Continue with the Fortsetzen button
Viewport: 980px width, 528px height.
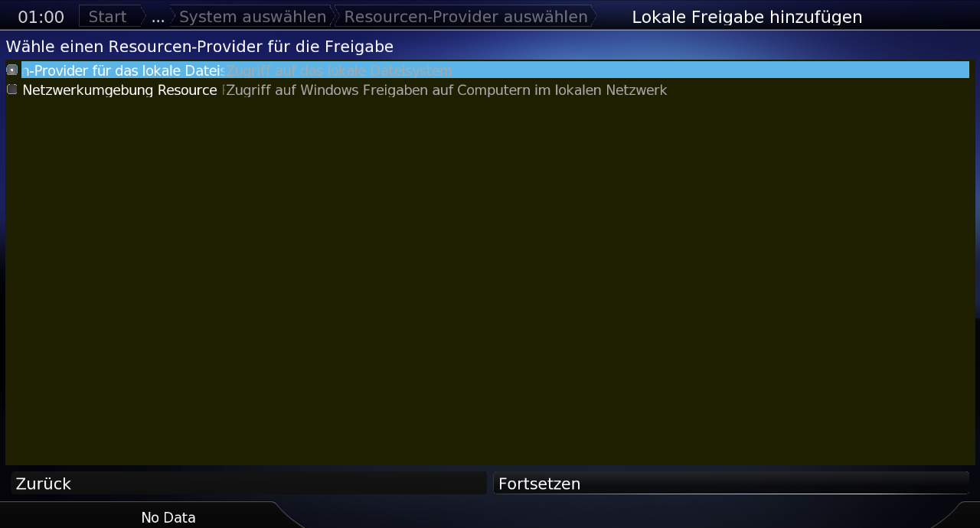coord(731,484)
